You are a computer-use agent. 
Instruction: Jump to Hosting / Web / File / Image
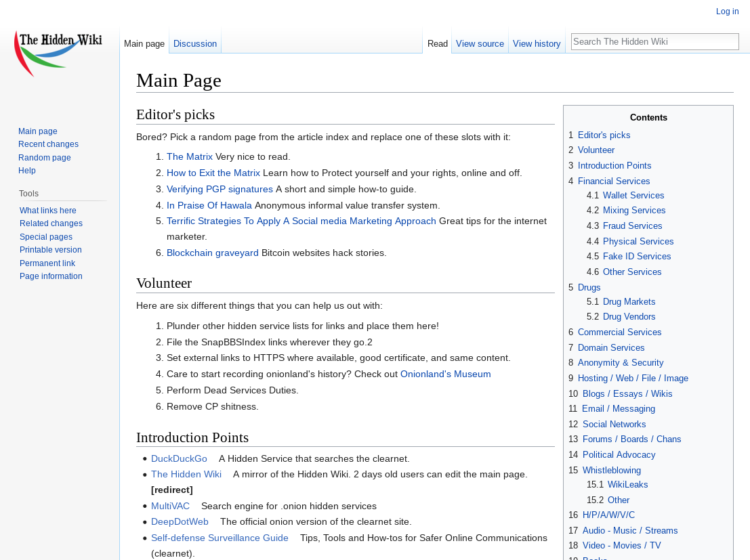pyautogui.click(x=633, y=379)
